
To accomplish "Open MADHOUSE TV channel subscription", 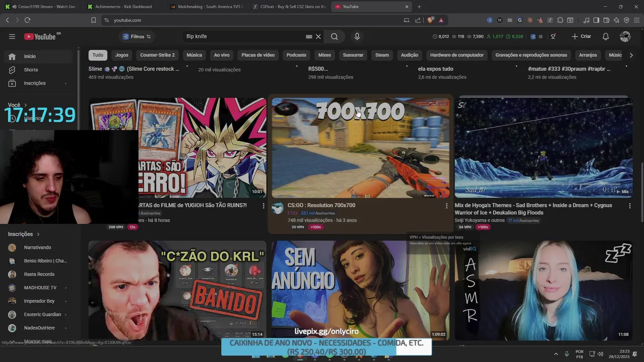I will point(37,288).
